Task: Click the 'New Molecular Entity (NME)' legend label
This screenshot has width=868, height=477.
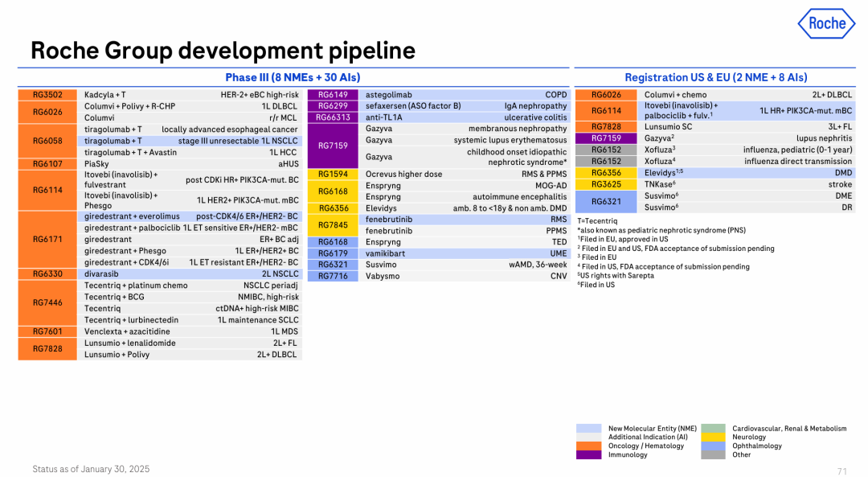Action: click(x=652, y=428)
